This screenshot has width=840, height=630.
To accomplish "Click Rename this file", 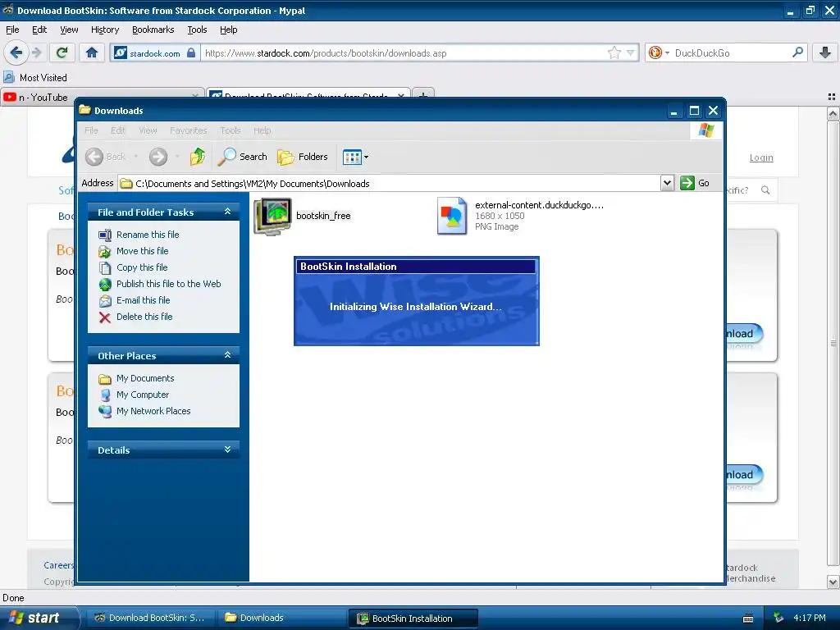I will 148,235.
